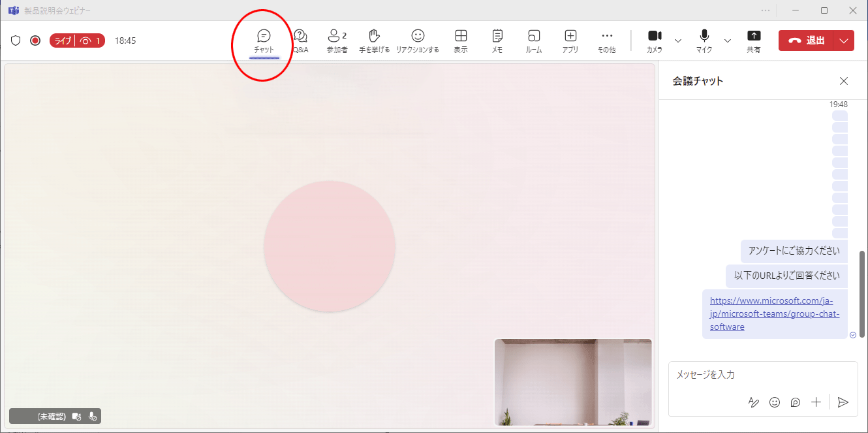Expand the microphone options dropdown arrow
This screenshot has width=868, height=433.
coord(727,40)
